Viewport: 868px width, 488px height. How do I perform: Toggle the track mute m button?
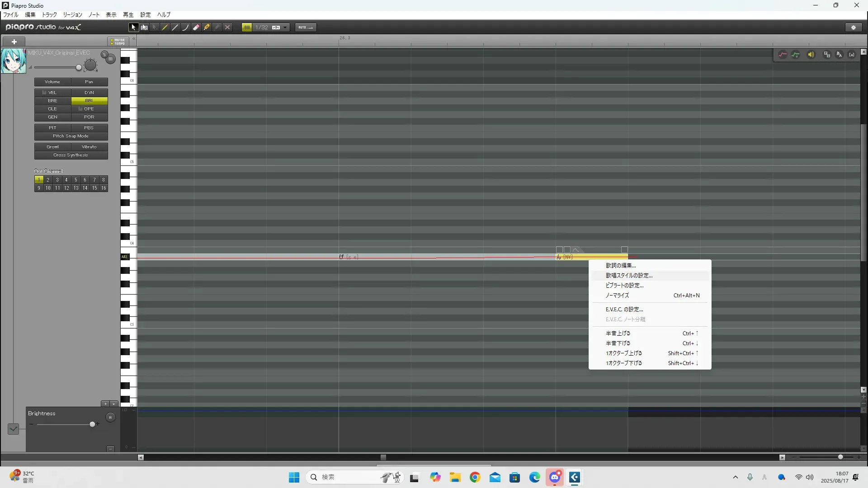(110, 59)
